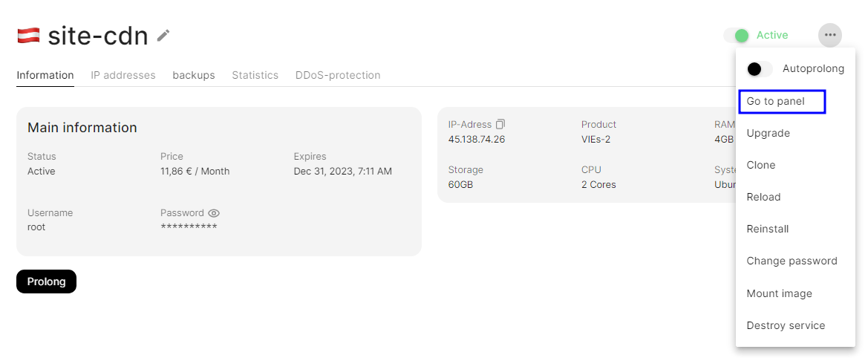Click Clone in the dropdown menu
Image resolution: width=868 pixels, height=358 pixels.
click(761, 165)
